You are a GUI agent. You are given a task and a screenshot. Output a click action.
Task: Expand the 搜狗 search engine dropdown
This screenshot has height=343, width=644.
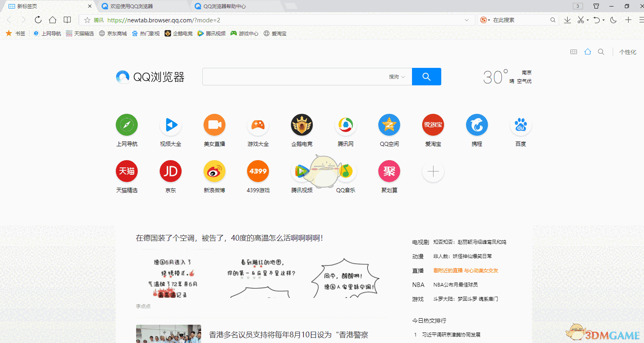pyautogui.click(x=397, y=77)
